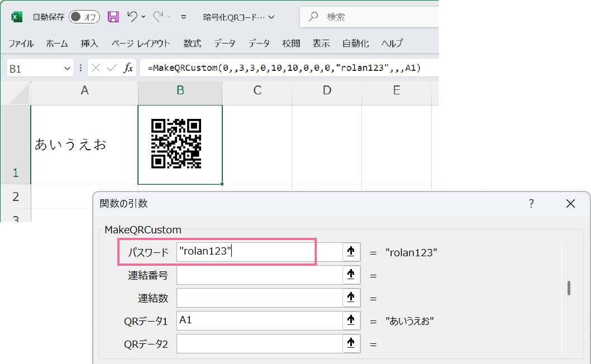Click the 連結番号 input field
Viewport: 591px width, 364px height.
[x=259, y=275]
